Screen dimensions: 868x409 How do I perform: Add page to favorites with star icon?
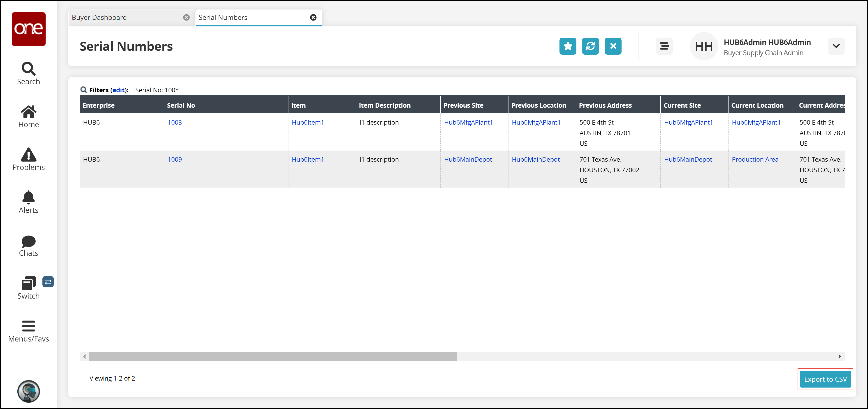[x=568, y=46]
